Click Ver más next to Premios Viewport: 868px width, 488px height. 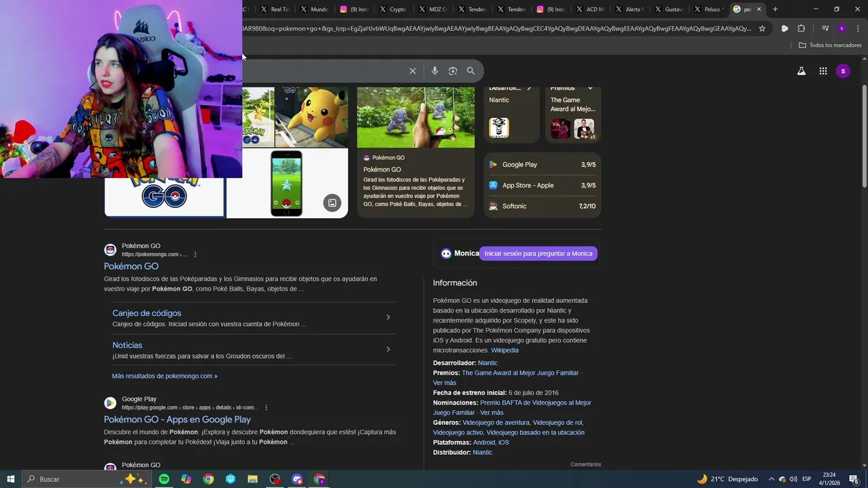(445, 383)
